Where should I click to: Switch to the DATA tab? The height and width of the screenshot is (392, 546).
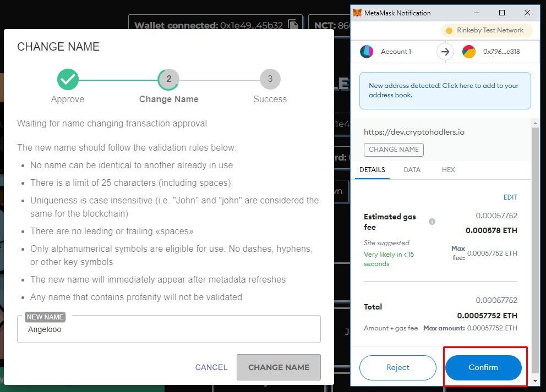click(x=412, y=170)
